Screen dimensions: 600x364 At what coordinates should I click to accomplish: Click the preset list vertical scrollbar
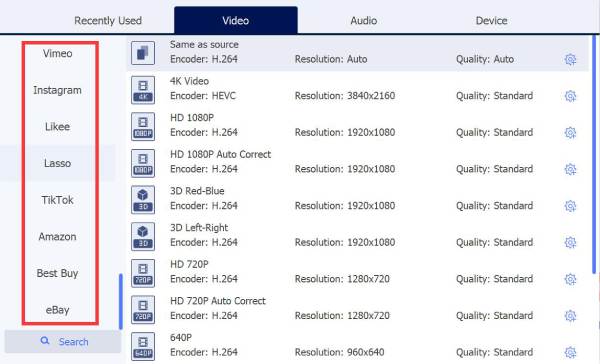[594, 154]
